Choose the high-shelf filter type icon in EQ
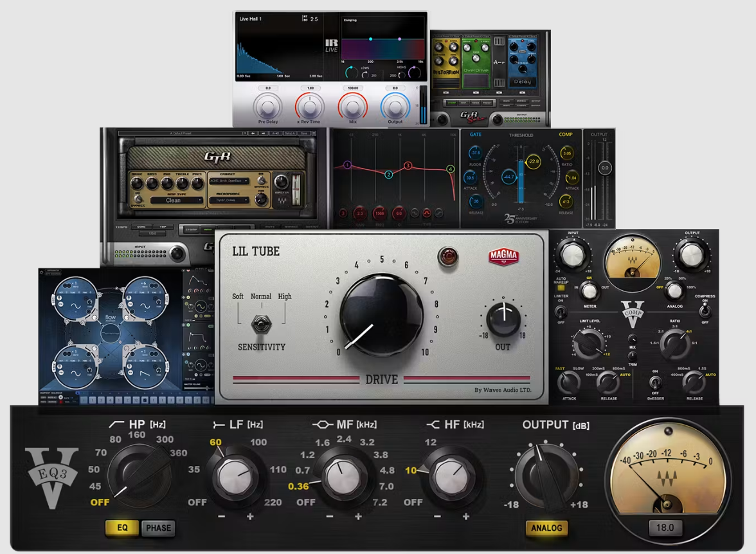 [x=438, y=213]
